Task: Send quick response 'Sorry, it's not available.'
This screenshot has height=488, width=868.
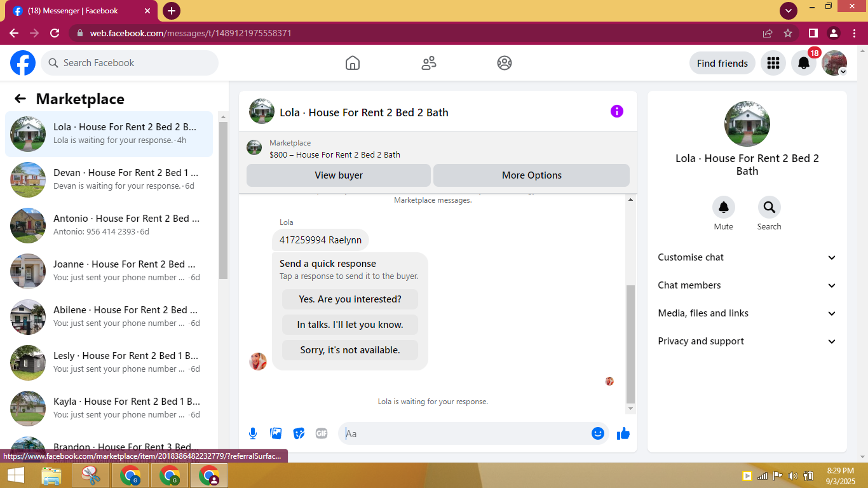Action: pyautogui.click(x=350, y=350)
